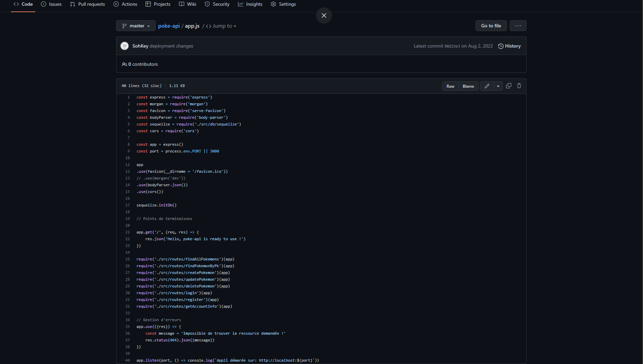Screen dimensions: 643x364
Task: Click the "40 lines (32 sloc)" text
Action: [141, 86]
